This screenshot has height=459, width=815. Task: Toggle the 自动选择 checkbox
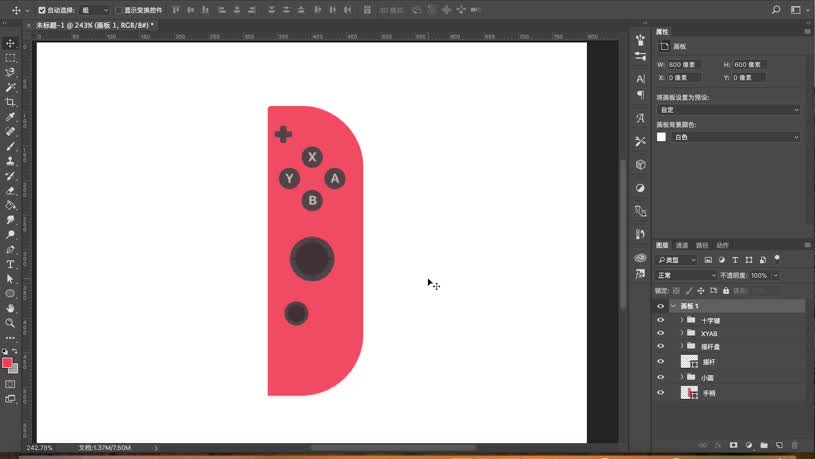click(x=42, y=10)
